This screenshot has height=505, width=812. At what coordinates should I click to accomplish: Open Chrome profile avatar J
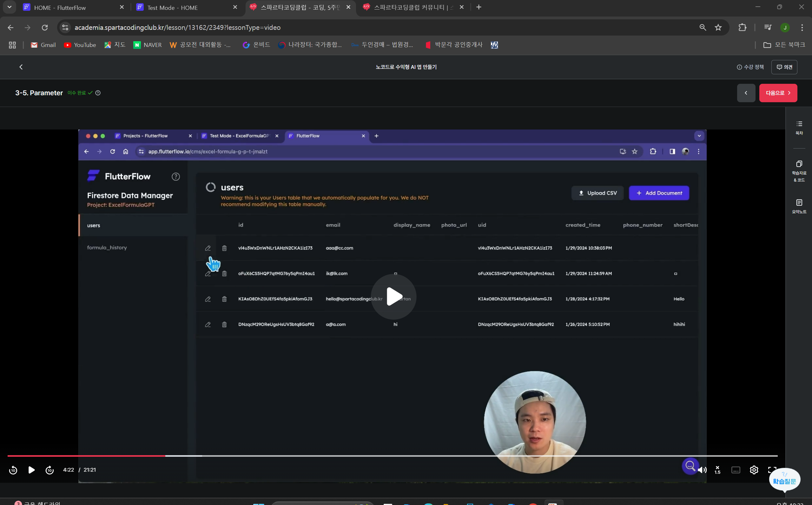point(785,27)
